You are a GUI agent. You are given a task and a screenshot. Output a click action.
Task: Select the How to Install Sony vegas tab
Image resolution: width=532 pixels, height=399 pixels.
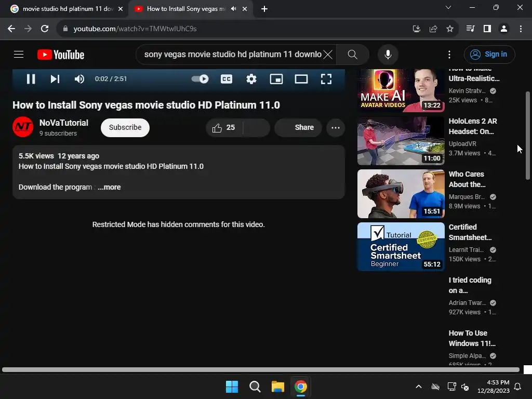(x=185, y=9)
